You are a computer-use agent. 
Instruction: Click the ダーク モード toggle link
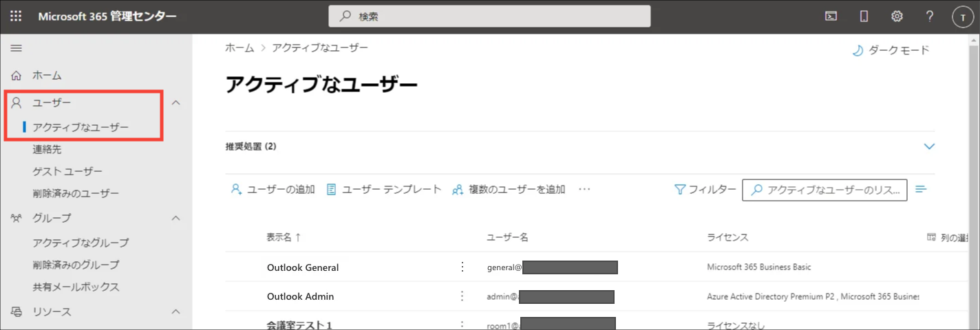pos(891,50)
